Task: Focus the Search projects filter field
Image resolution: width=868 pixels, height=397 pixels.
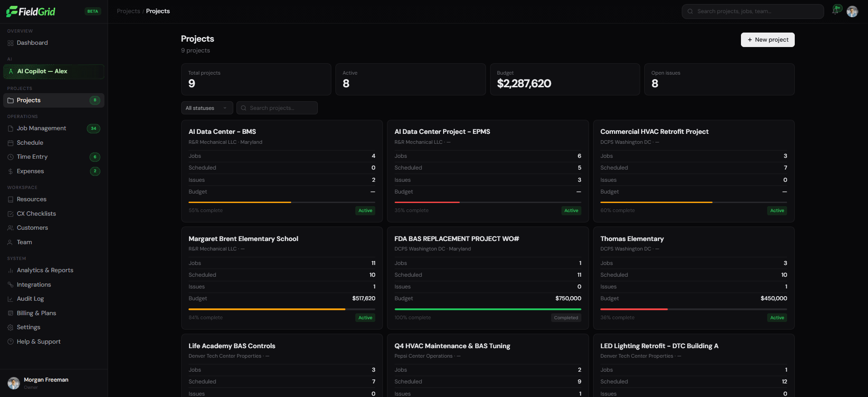Action: [x=277, y=108]
